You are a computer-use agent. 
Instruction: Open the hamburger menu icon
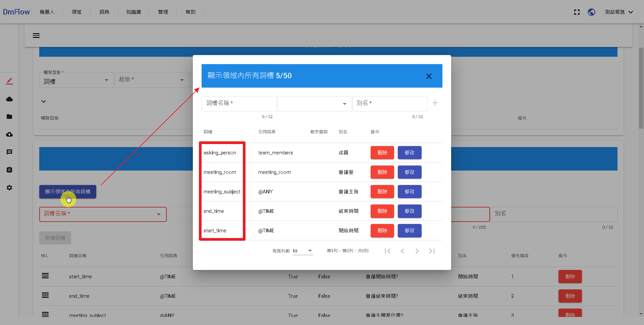[x=36, y=36]
